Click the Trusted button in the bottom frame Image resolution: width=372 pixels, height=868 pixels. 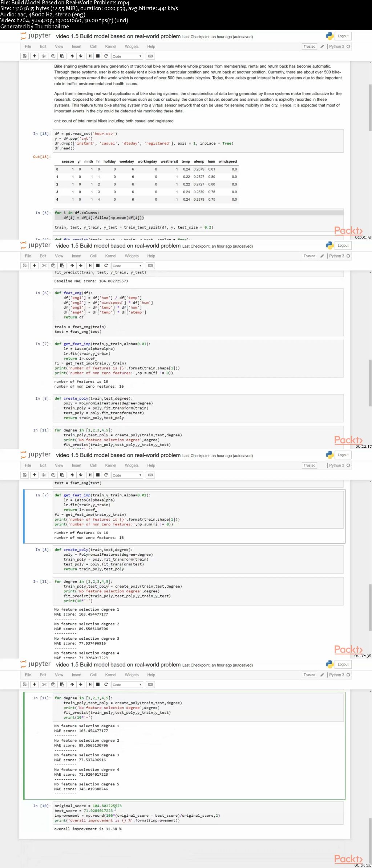(310, 675)
